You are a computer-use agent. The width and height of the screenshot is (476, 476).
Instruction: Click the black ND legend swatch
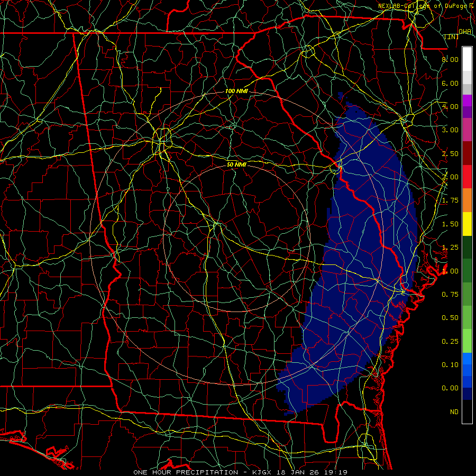467,411
